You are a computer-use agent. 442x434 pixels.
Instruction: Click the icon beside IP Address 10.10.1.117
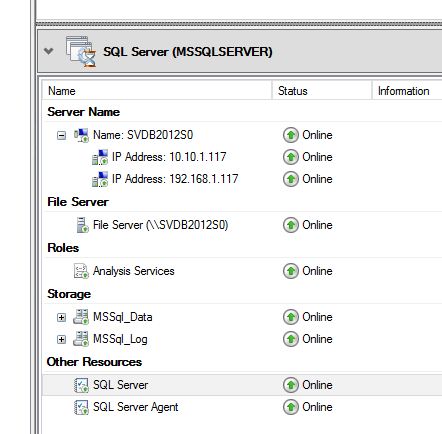point(100,157)
